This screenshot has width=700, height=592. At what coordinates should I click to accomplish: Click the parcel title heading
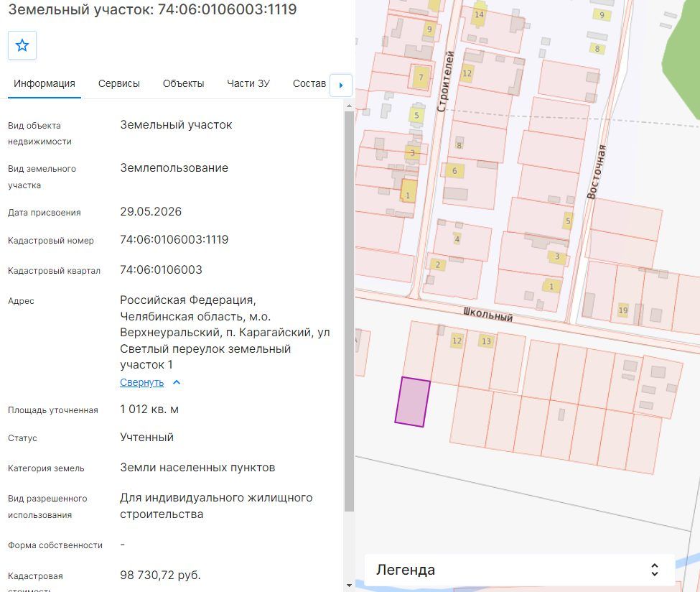pos(152,9)
